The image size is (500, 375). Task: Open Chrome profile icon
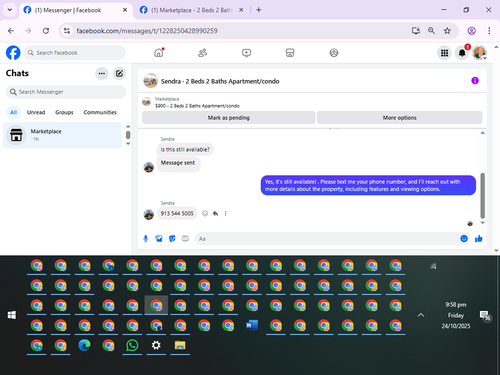point(471,31)
